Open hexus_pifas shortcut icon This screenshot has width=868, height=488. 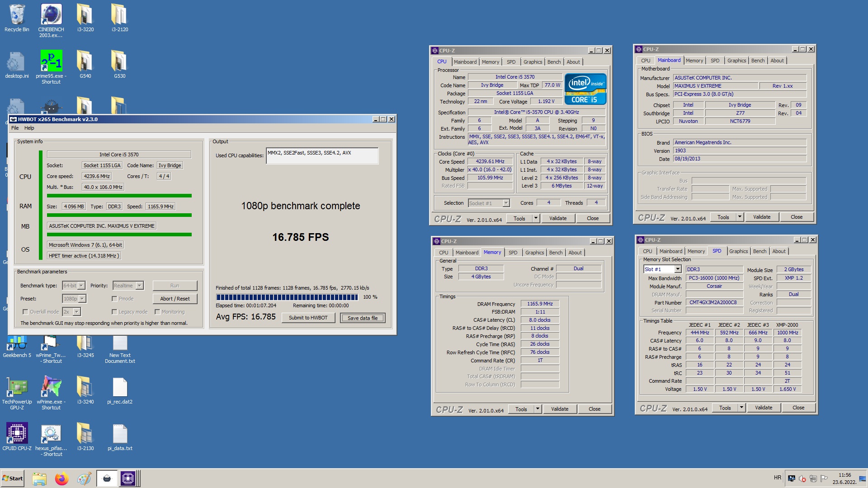pyautogui.click(x=51, y=440)
